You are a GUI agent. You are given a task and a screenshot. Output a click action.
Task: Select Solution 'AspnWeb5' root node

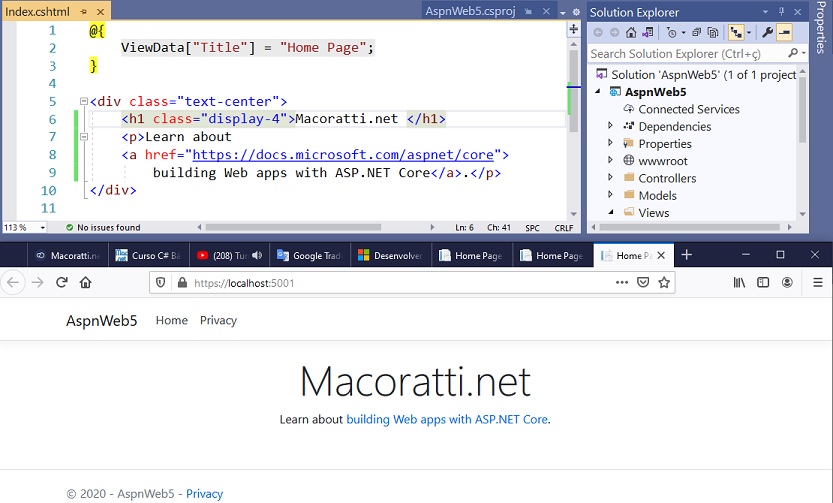[696, 74]
